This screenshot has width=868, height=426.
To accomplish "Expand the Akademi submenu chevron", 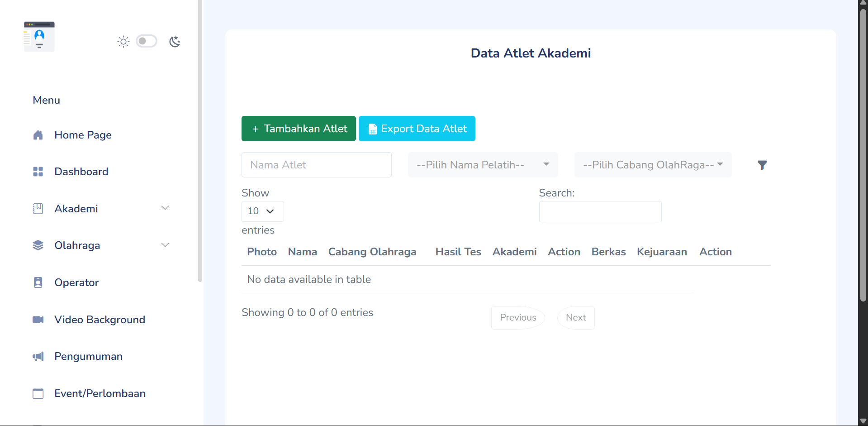I will click(165, 208).
